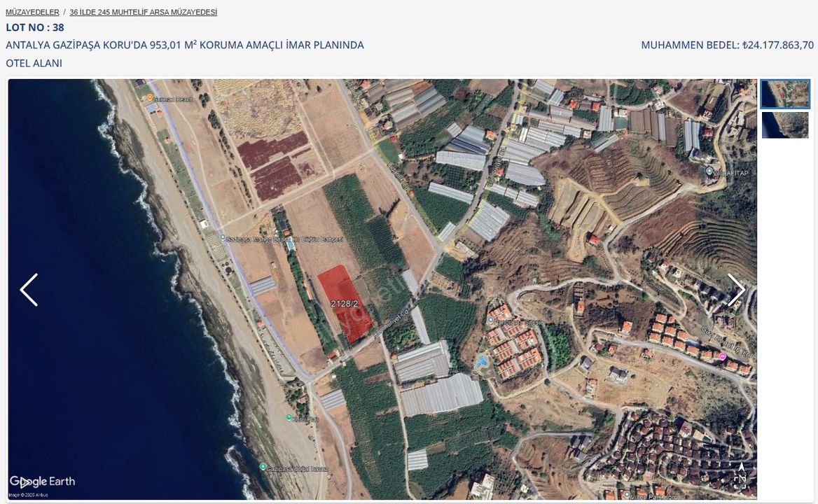Click the Image © Airbus attribution text
This screenshot has height=504, width=818.
tap(29, 495)
